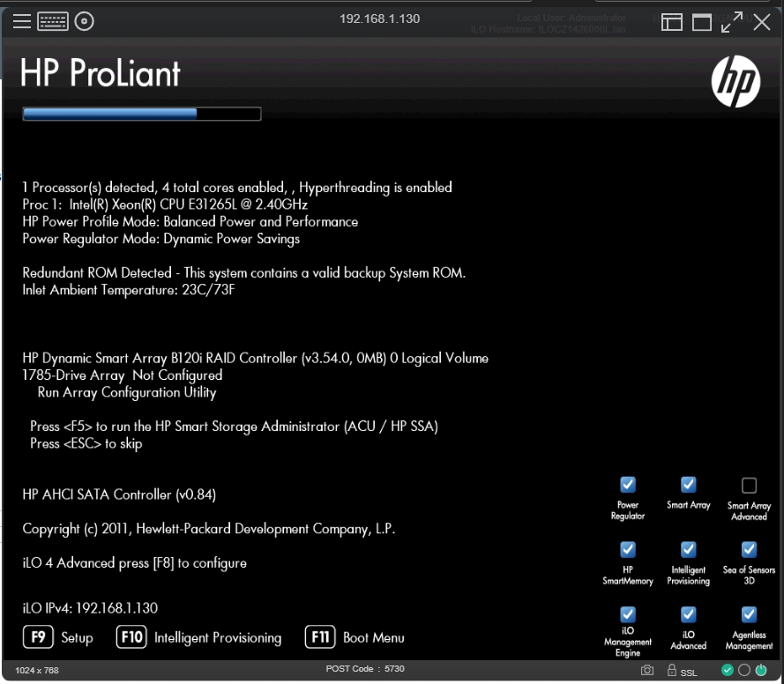
Task: Click the green power button icon
Action: (761, 671)
